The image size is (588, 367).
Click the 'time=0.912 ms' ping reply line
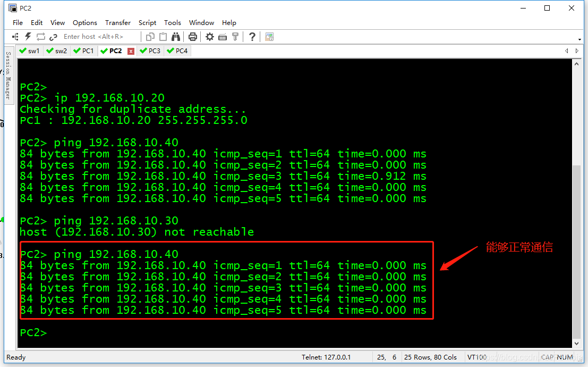[x=223, y=176]
